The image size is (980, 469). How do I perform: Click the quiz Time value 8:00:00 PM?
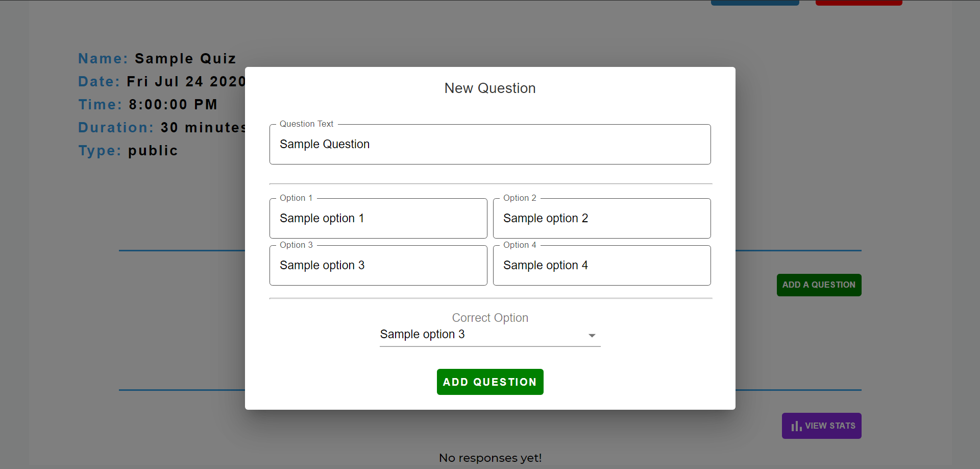173,105
